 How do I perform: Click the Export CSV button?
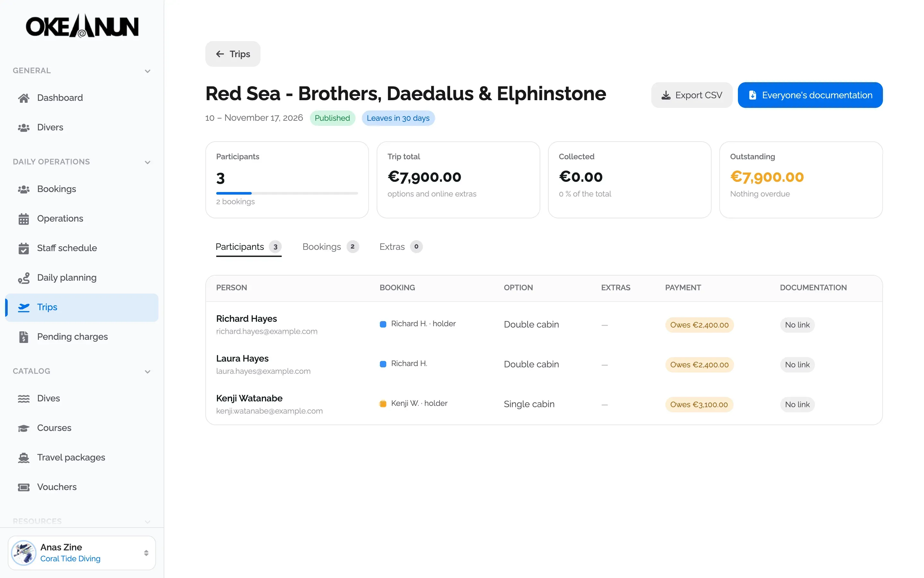click(x=691, y=95)
